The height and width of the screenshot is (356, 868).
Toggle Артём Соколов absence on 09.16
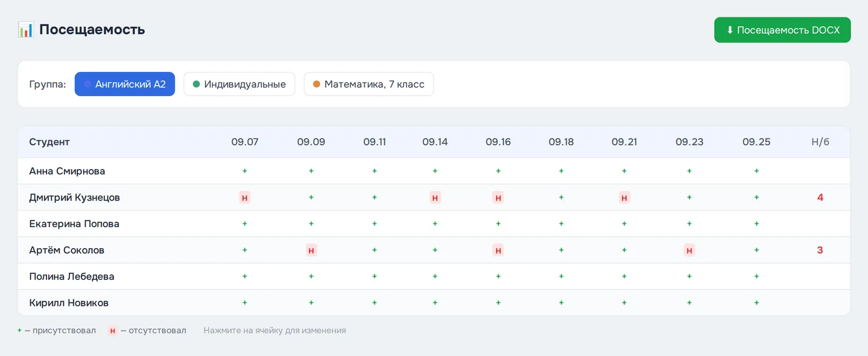(x=498, y=251)
